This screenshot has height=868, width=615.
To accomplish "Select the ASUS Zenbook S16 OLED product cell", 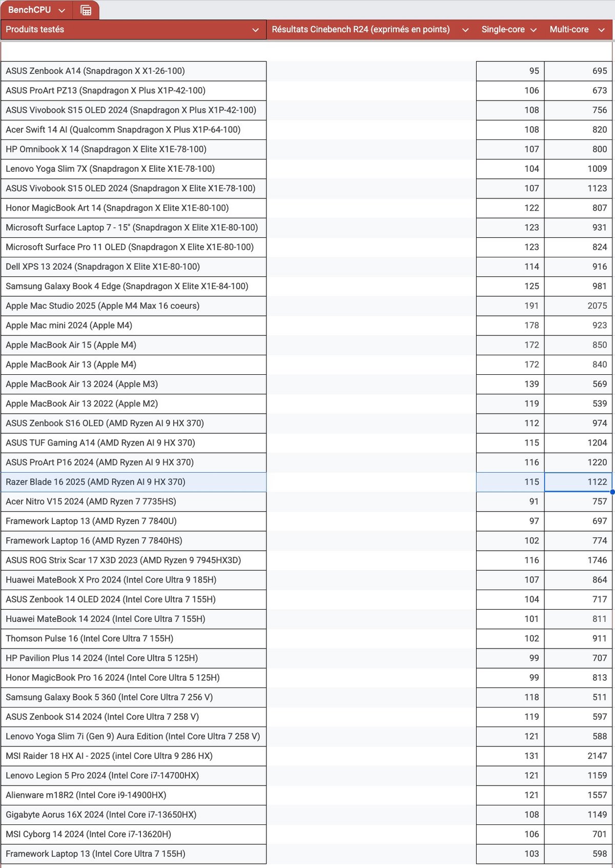I will (x=133, y=423).
